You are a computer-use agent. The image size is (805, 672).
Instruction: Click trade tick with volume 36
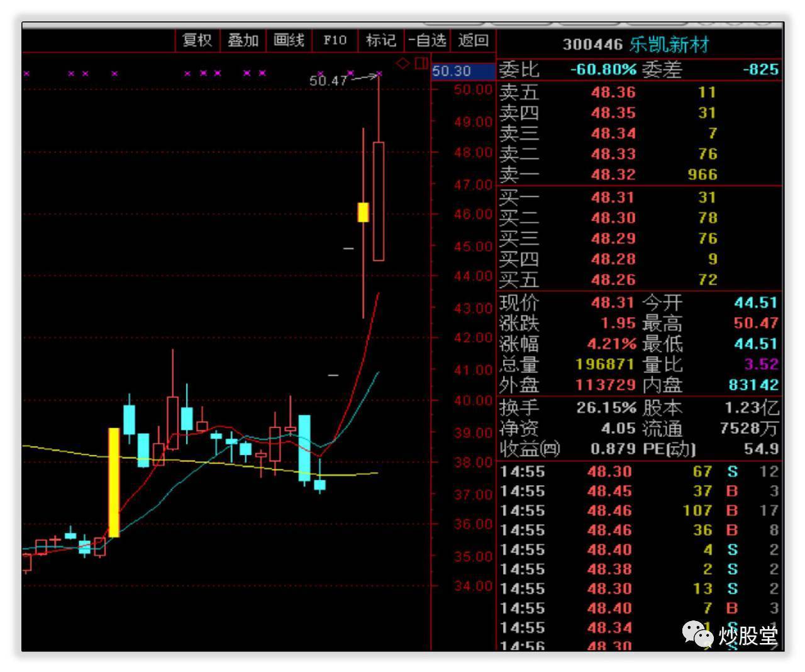point(640,530)
